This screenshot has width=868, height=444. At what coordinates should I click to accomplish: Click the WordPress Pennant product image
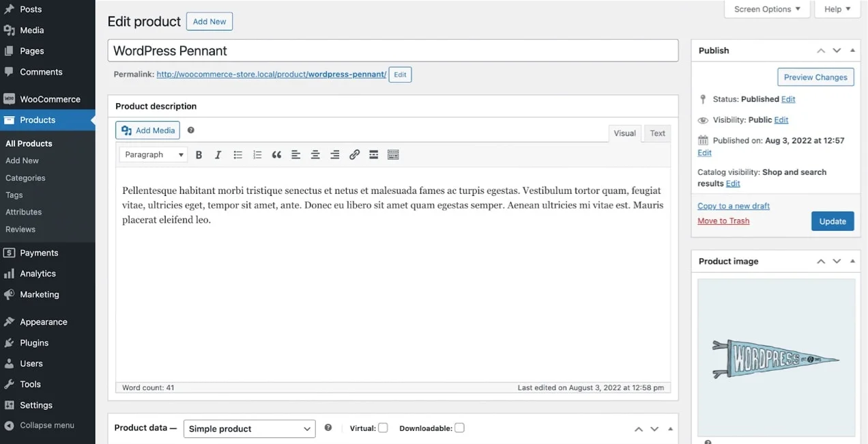[x=776, y=357]
